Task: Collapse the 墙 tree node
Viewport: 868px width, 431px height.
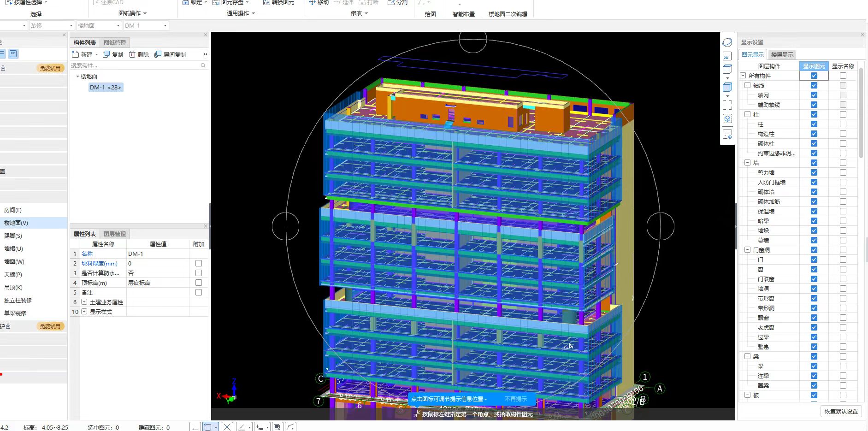Action: click(x=748, y=163)
